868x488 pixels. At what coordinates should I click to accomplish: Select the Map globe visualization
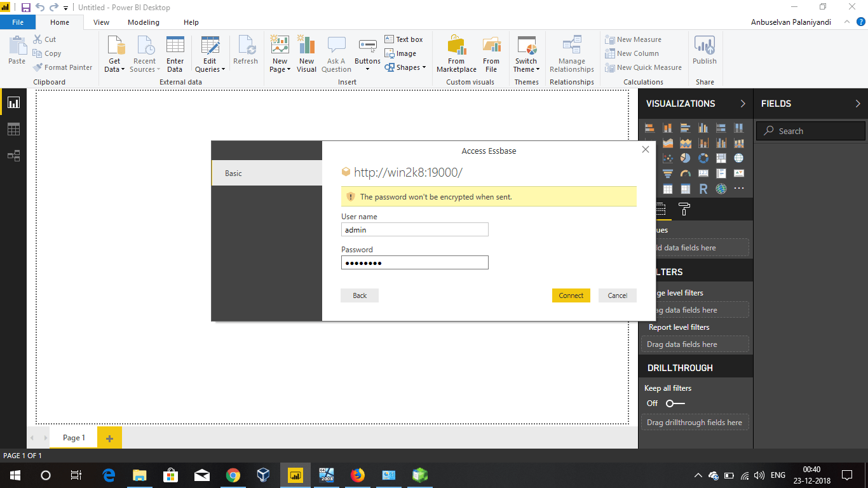[739, 158]
